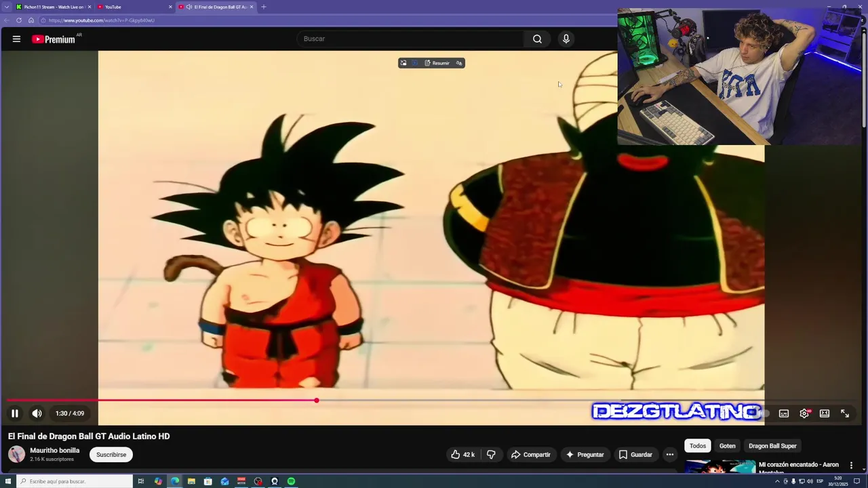Close the Pichon11 Stream tab
This screenshot has height=488, width=868.
click(x=89, y=7)
